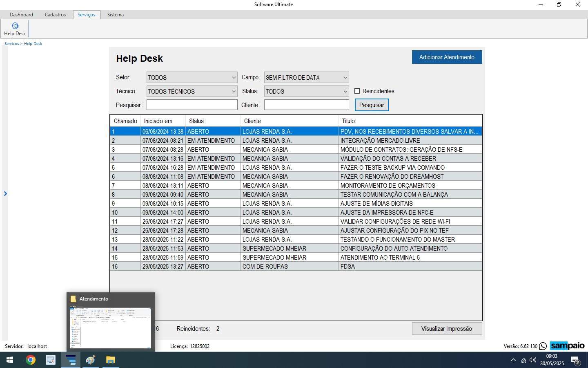The image size is (588, 368).
Task: Select the VALIDAÇÃO DO CONTAS A RECEBER row
Action: [296, 159]
